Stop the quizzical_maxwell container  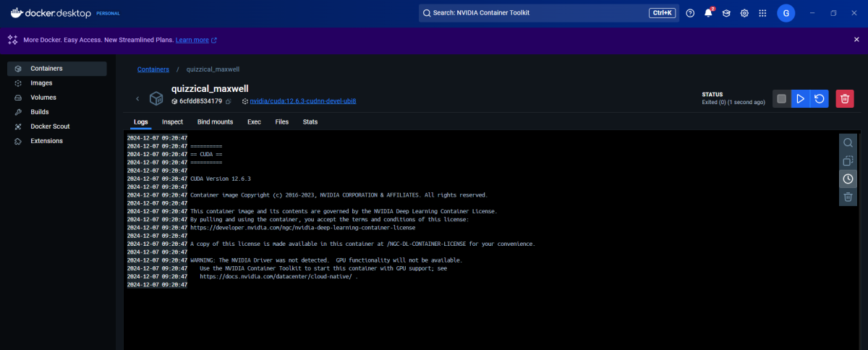pos(781,98)
